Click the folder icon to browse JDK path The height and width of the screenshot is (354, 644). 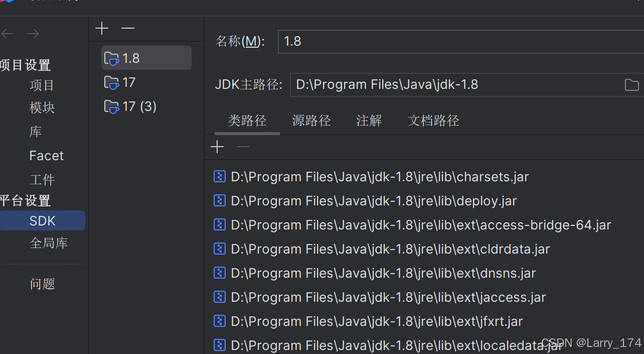[x=631, y=84]
